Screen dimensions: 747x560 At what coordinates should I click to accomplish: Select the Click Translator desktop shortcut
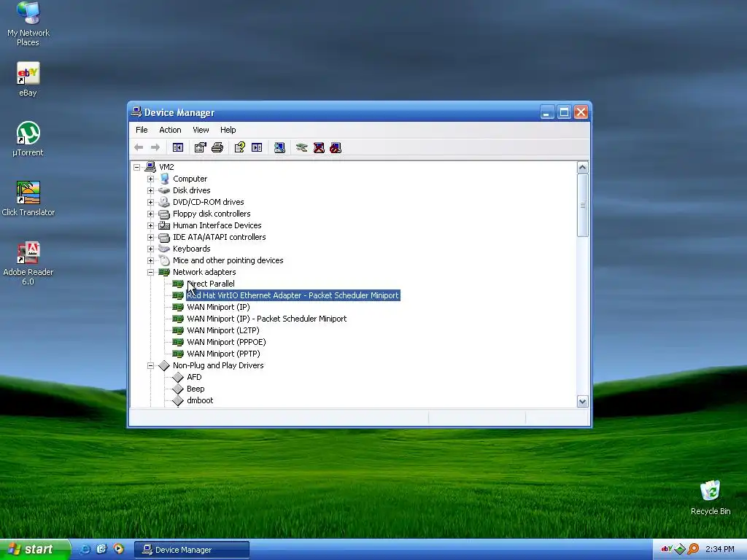[x=28, y=198]
